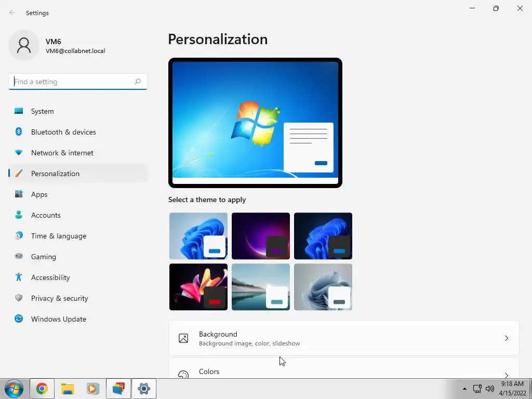Open Gaming settings
Screen dimensions: 532x399
point(78,257)
